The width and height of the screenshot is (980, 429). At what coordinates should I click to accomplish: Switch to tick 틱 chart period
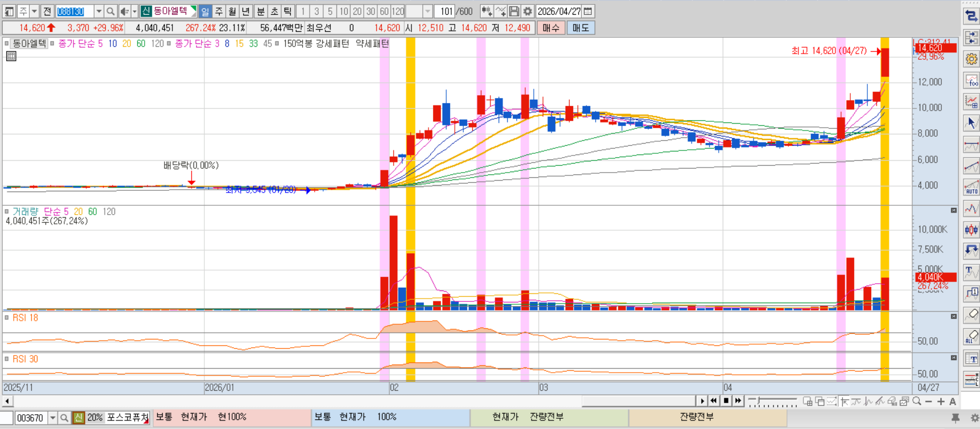coord(288,11)
